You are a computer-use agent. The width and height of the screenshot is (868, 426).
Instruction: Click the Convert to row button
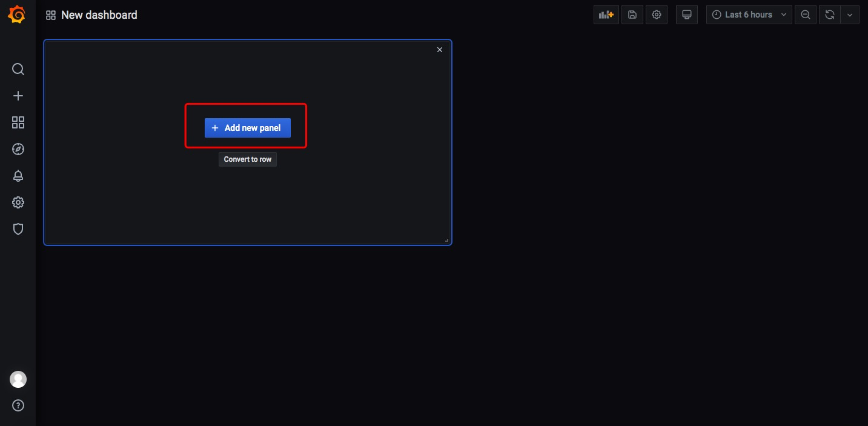click(248, 159)
